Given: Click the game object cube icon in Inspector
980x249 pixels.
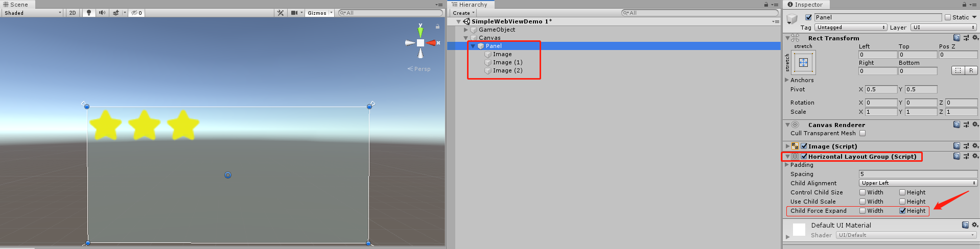Looking at the screenshot, I should (792, 19).
